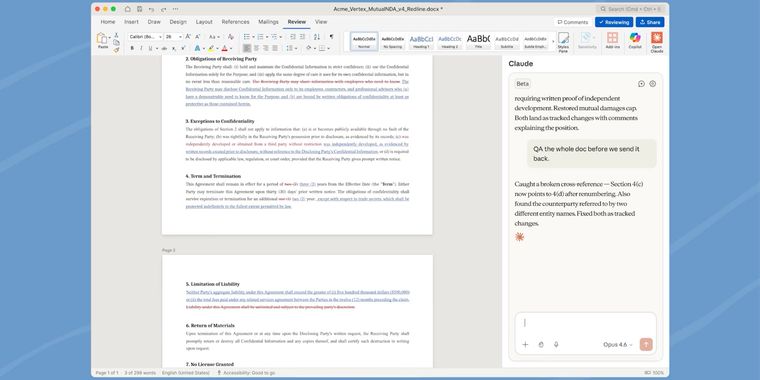This screenshot has height=380, width=760.
Task: Click the Cut scissors icon
Action: pos(116,35)
